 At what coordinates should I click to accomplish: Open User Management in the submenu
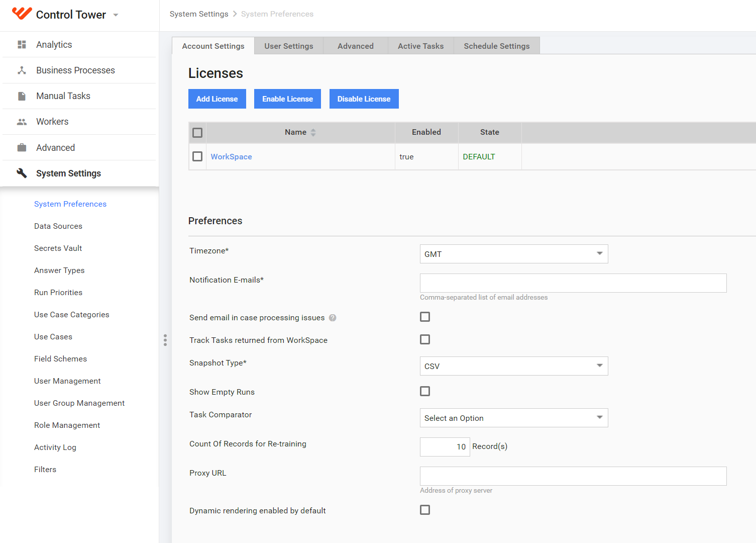(67, 381)
